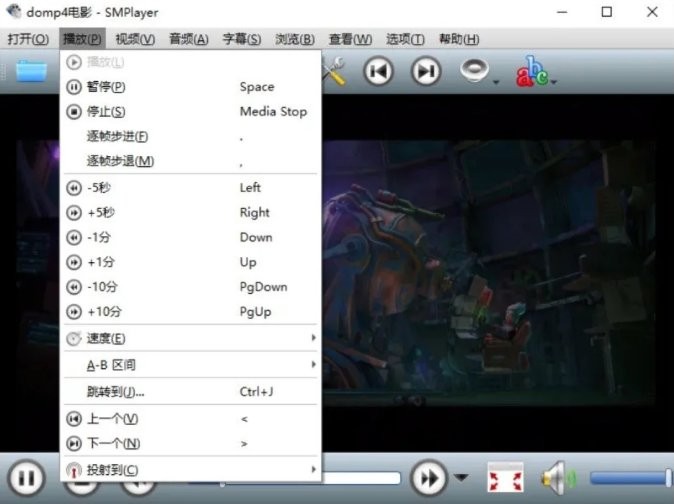Click the speed clock icon beside 速度(E)
Screen dimensions: 674x504
coord(74,339)
